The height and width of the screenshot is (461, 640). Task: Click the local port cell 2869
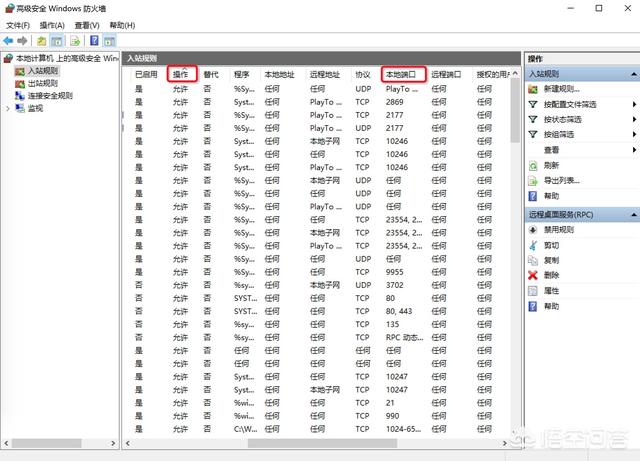pos(394,102)
